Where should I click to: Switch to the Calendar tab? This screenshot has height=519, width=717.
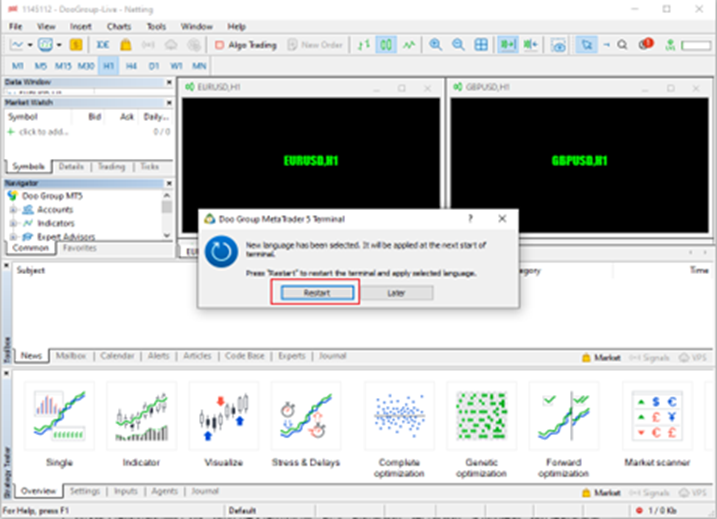117,355
